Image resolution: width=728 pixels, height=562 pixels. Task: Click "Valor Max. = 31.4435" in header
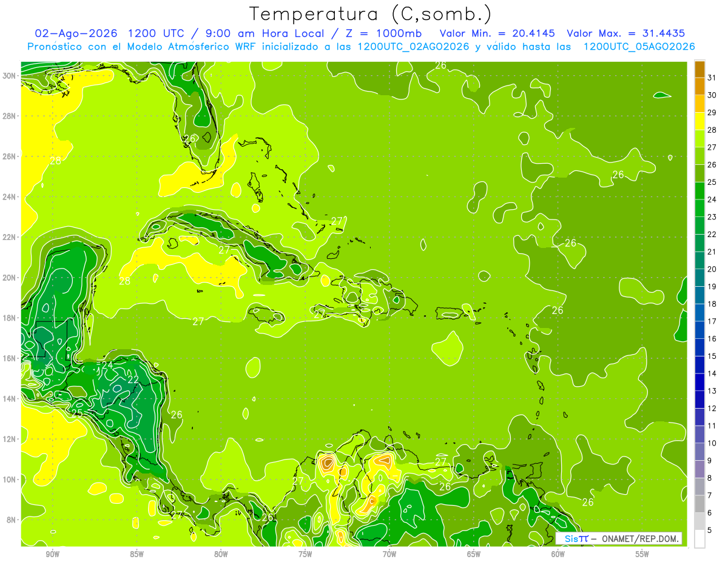pos(626,33)
